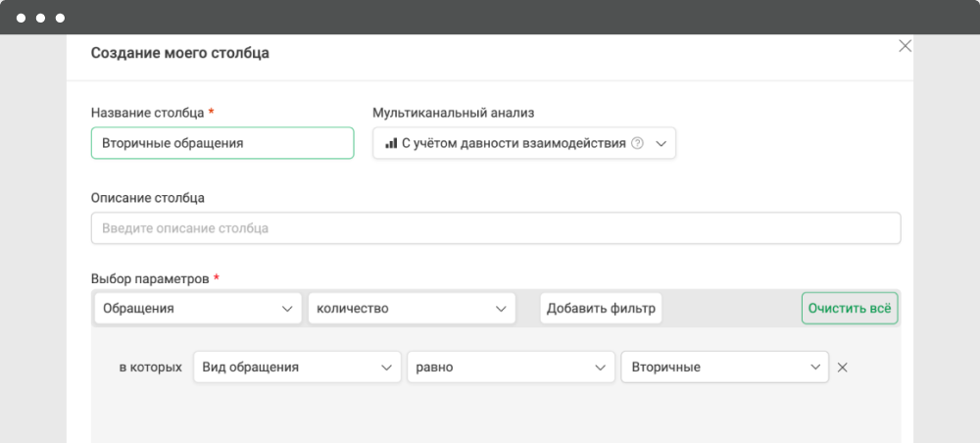This screenshot has height=443, width=980.
Task: Expand the Мультиканальный анализ dropdown chevron
Action: (x=661, y=144)
